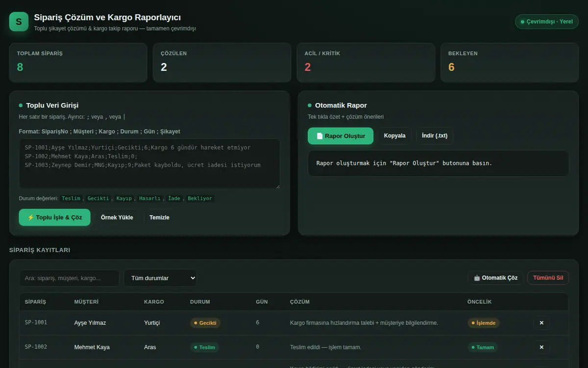The width and height of the screenshot is (588, 368).
Task: Click the SİPARİŞ column header
Action: (x=35, y=302)
